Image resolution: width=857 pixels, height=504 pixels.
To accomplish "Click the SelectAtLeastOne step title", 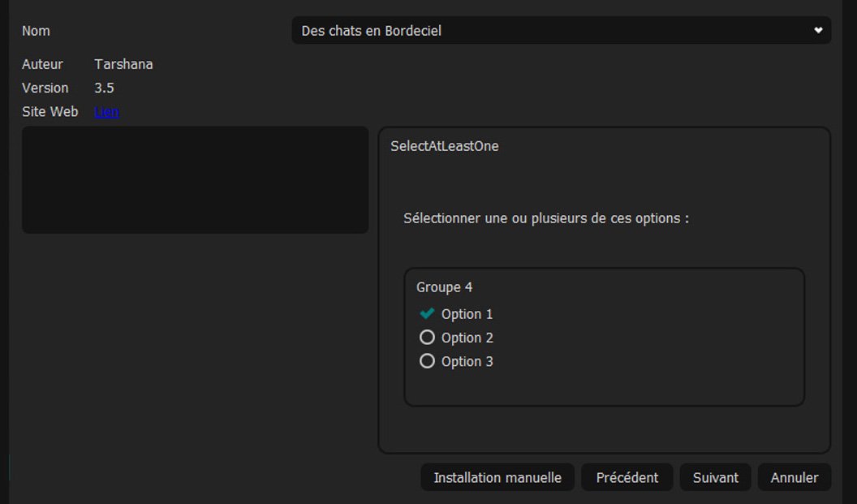I will coord(445,147).
